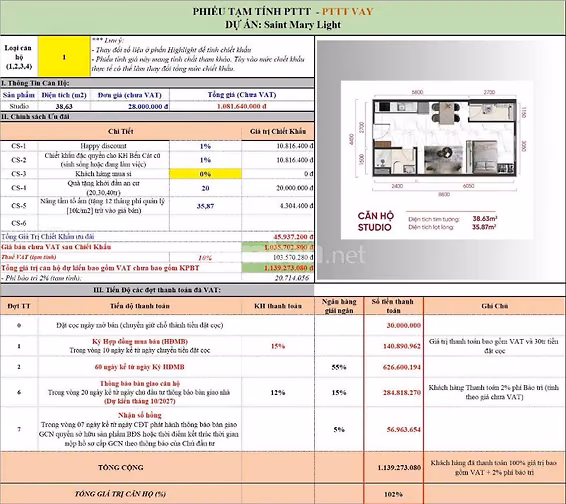
Task: Click the CS-4 gift value 20 cell
Action: (x=205, y=188)
